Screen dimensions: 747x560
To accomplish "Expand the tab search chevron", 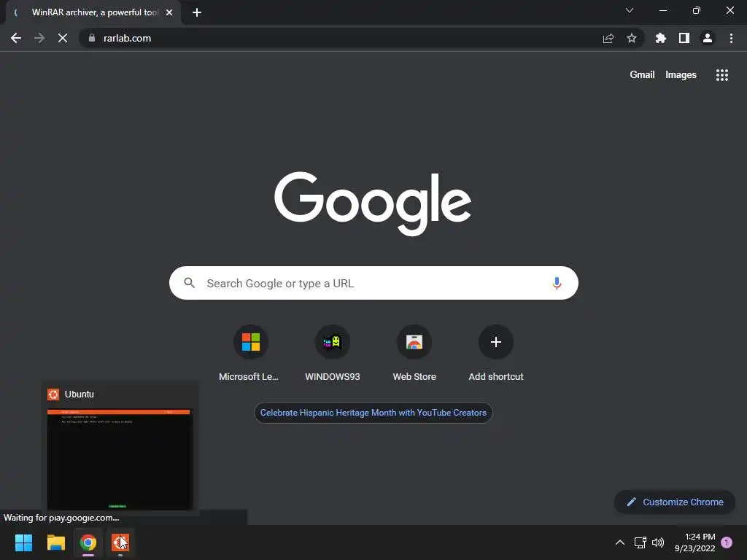I will pos(630,10).
